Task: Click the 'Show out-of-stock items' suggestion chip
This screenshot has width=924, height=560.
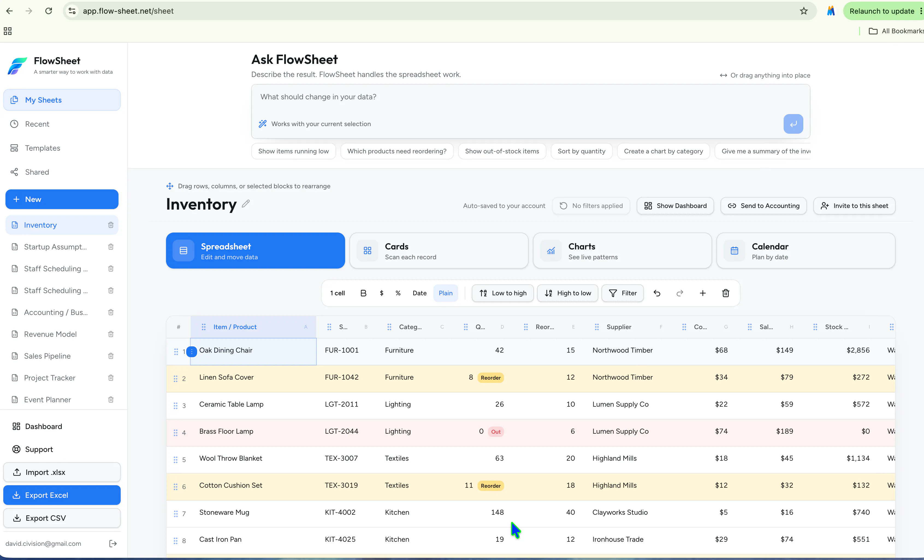Action: pos(502,151)
